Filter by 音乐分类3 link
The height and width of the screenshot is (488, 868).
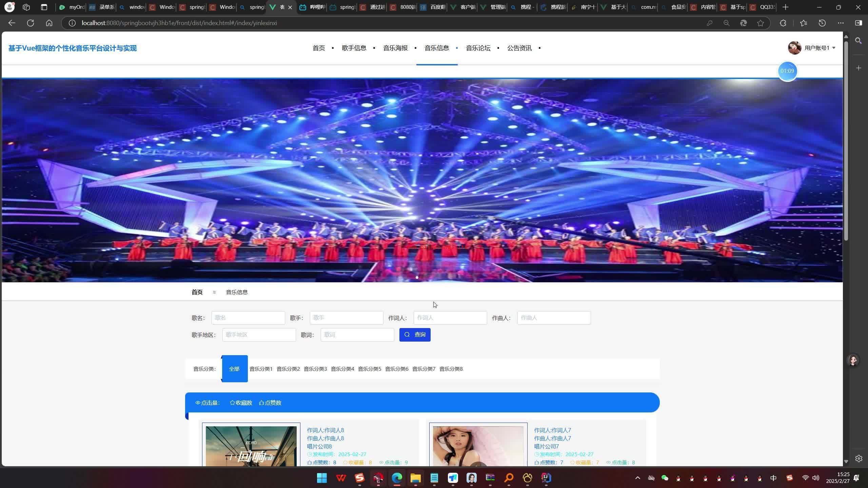pyautogui.click(x=315, y=369)
